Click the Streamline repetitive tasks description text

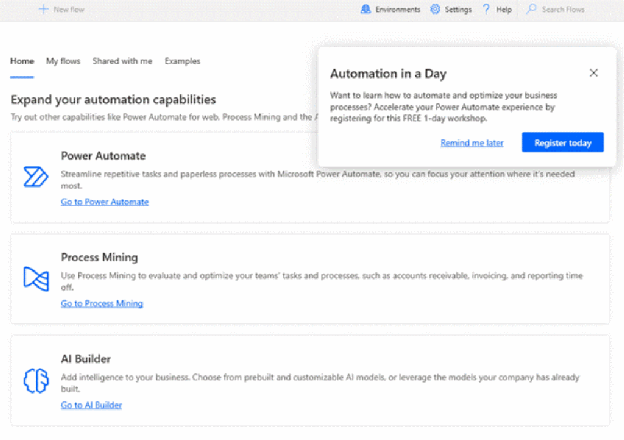318,180
